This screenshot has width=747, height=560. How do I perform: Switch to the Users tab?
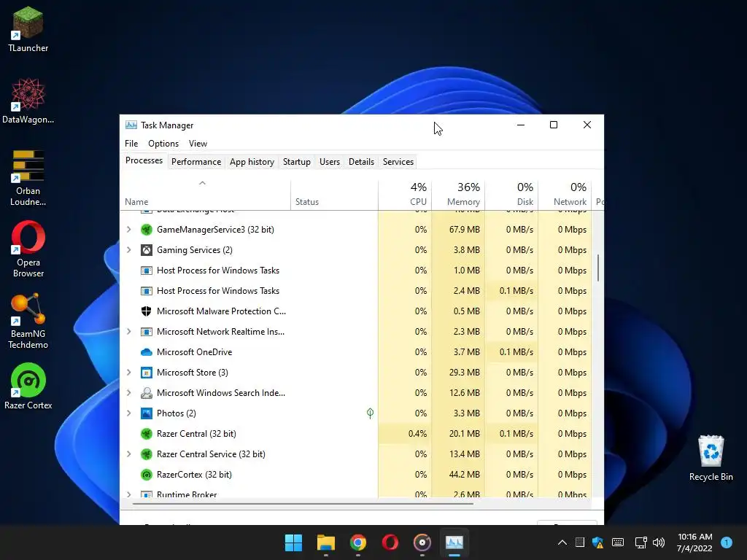click(x=330, y=162)
